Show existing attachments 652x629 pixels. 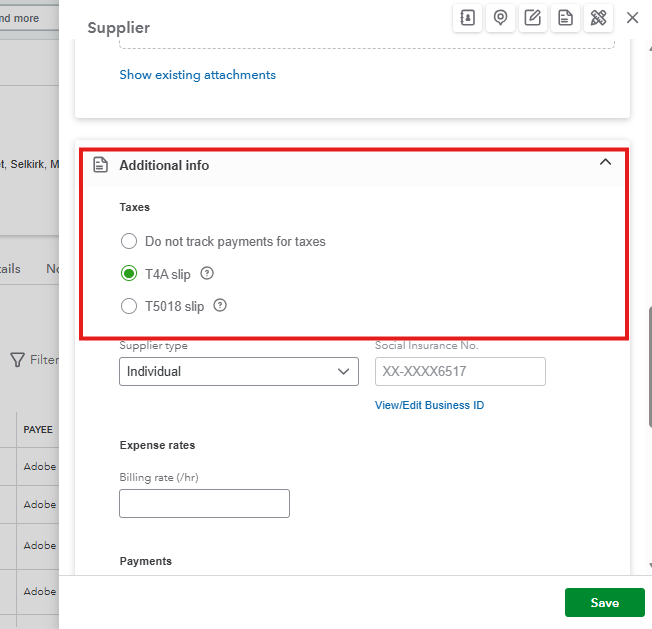click(x=197, y=75)
